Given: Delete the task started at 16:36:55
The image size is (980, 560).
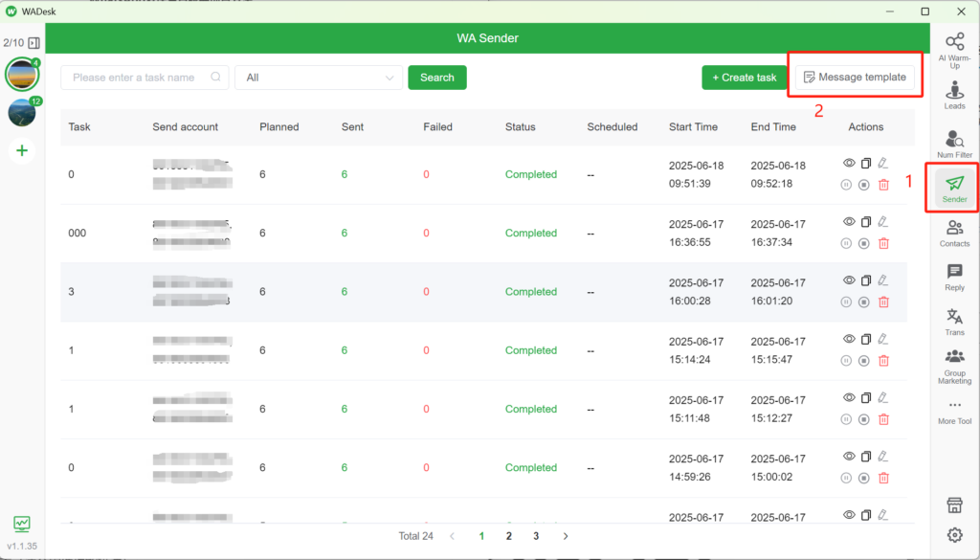Looking at the screenshot, I should 883,243.
